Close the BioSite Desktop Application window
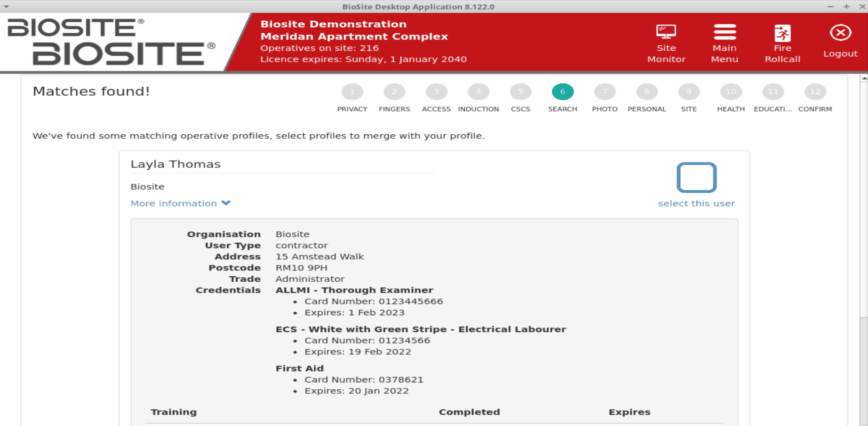This screenshot has height=426, width=868. [862, 6]
